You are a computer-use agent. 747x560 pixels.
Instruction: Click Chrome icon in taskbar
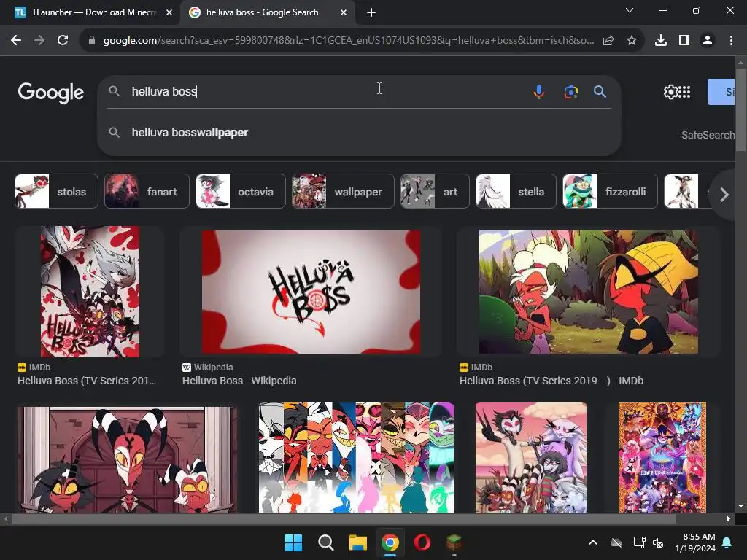[x=390, y=542]
